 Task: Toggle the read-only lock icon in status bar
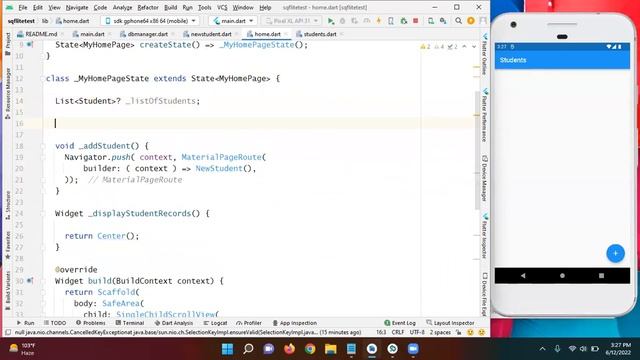click(x=459, y=332)
